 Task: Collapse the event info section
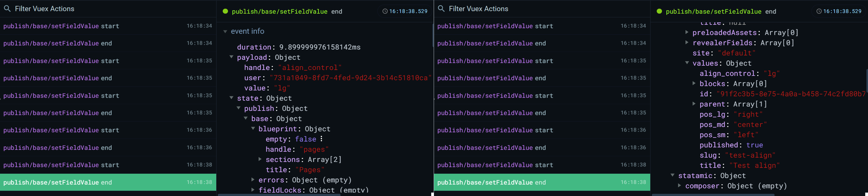click(x=225, y=31)
